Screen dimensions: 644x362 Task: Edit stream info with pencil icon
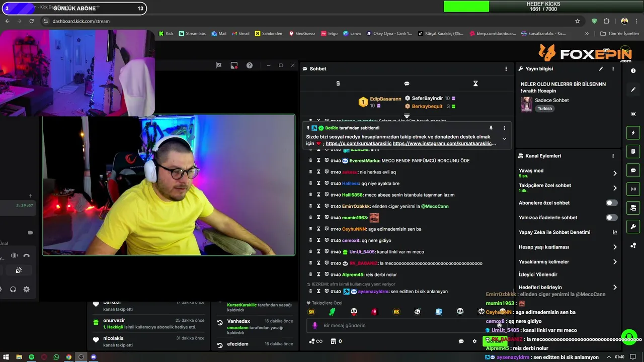[601, 68]
